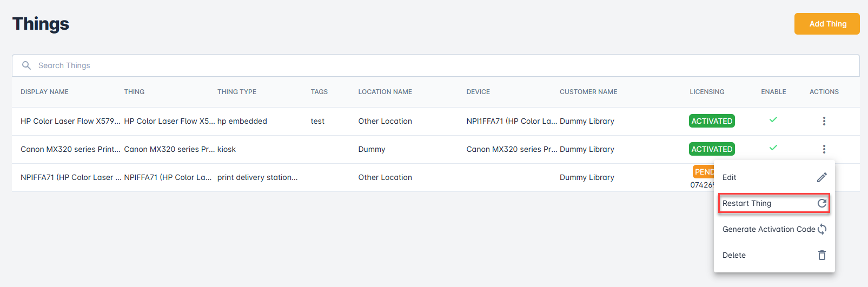Choose Restart Thing menu option
Image resolution: width=868 pixels, height=287 pixels.
(x=747, y=203)
